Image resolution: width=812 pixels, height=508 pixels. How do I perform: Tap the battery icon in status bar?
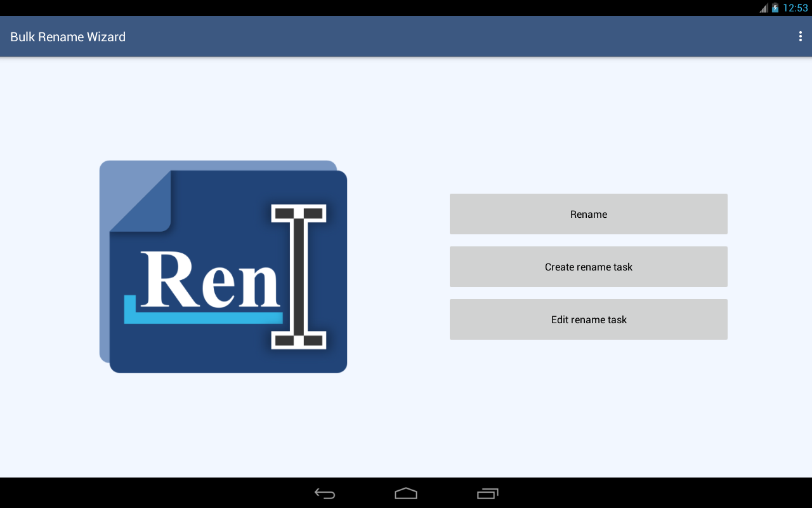point(775,8)
